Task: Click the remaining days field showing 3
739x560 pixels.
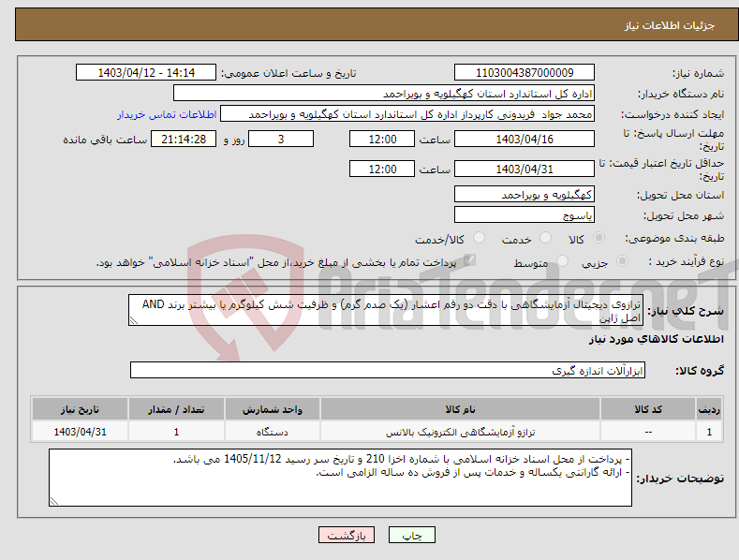Action: pyautogui.click(x=281, y=139)
